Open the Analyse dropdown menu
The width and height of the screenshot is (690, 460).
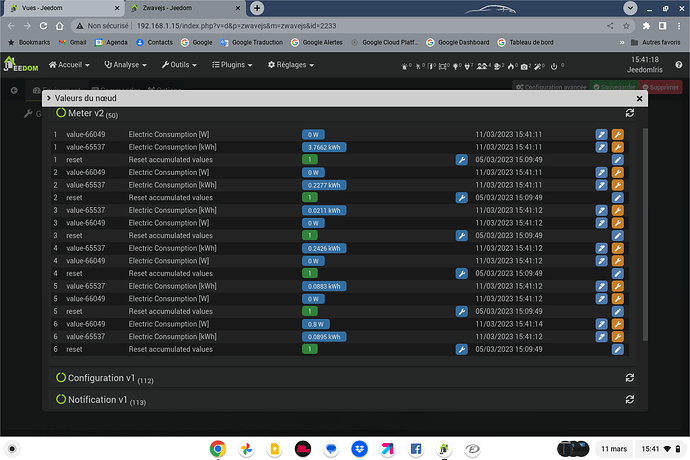click(125, 65)
